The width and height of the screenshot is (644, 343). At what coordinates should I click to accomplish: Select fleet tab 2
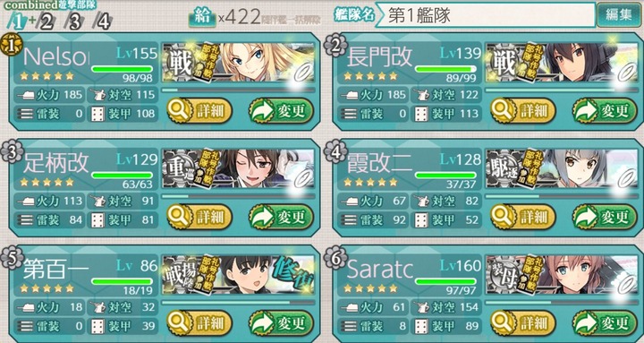point(46,21)
